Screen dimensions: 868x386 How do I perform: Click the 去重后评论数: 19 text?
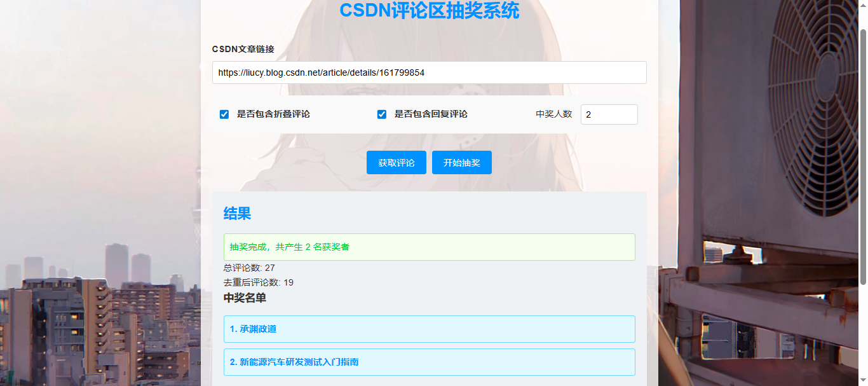[x=259, y=282]
